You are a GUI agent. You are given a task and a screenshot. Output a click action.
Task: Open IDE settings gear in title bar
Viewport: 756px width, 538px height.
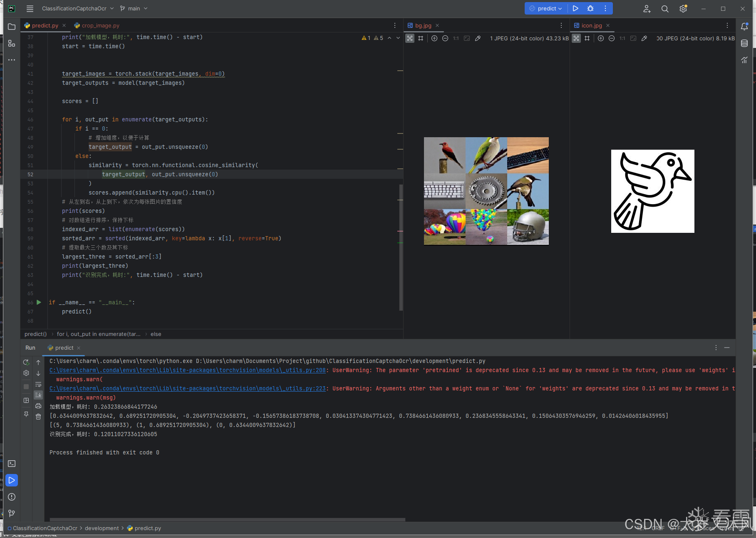(683, 9)
